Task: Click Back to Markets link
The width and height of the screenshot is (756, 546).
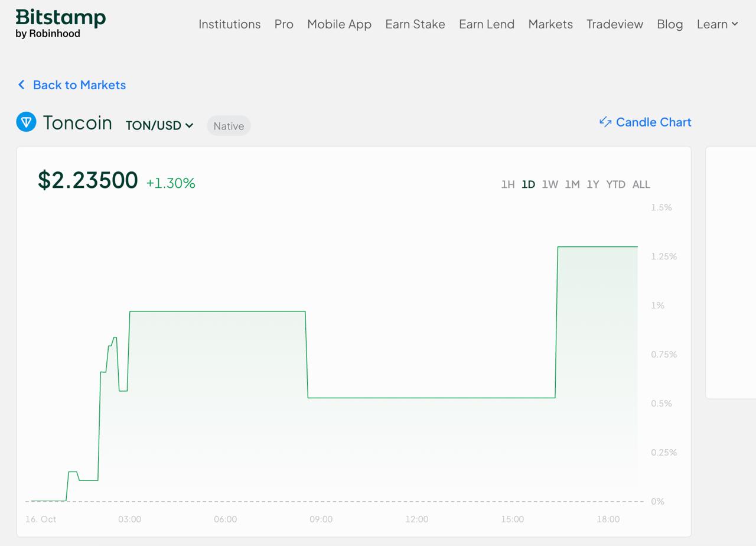Action: 79,85
